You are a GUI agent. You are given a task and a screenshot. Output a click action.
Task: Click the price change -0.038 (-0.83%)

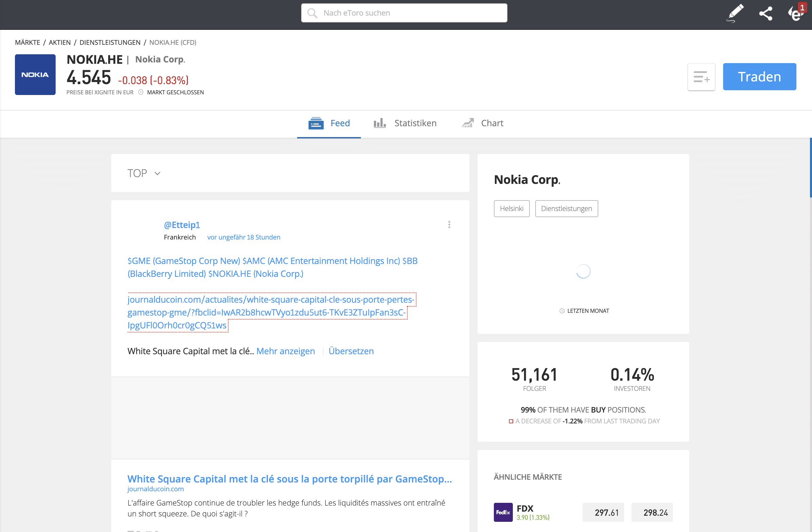pyautogui.click(x=153, y=80)
